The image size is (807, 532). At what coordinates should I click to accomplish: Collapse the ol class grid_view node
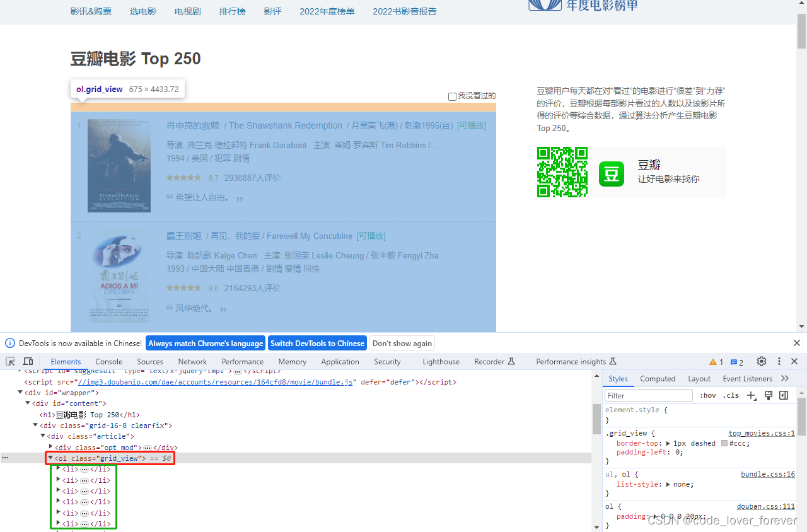[x=51, y=458]
